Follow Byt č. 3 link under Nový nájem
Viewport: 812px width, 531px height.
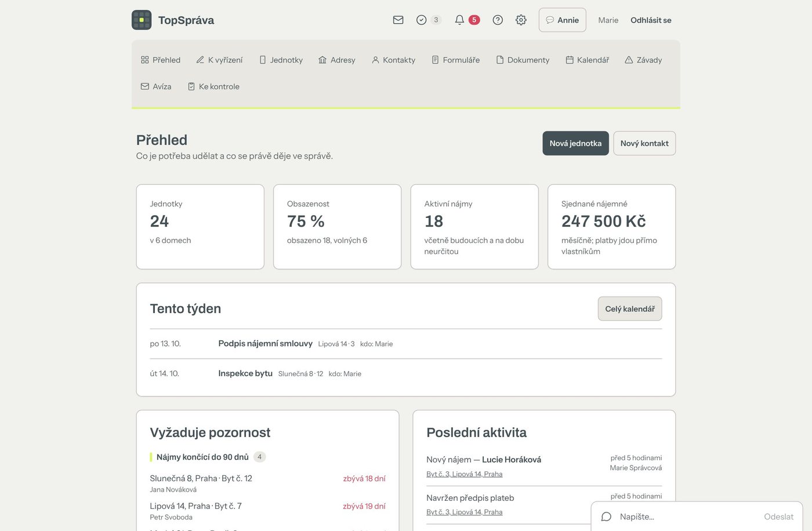click(x=465, y=474)
